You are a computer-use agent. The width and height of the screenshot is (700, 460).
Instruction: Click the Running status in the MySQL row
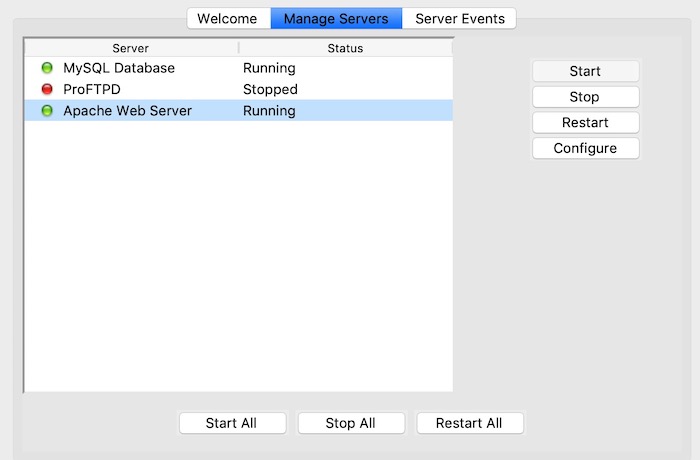click(x=269, y=68)
